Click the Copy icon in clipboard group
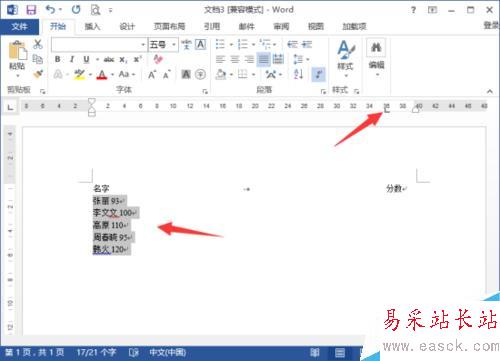This screenshot has width=500, height=361. 38,59
